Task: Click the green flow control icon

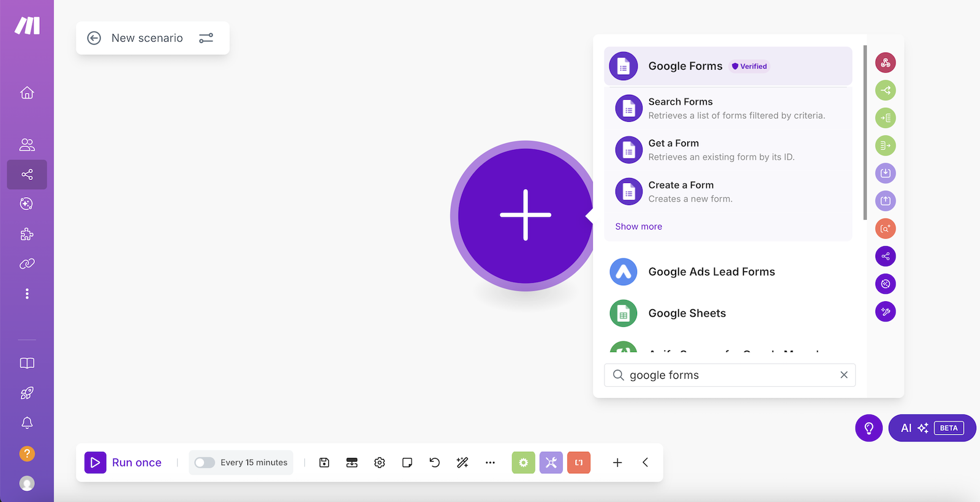Action: (524, 463)
